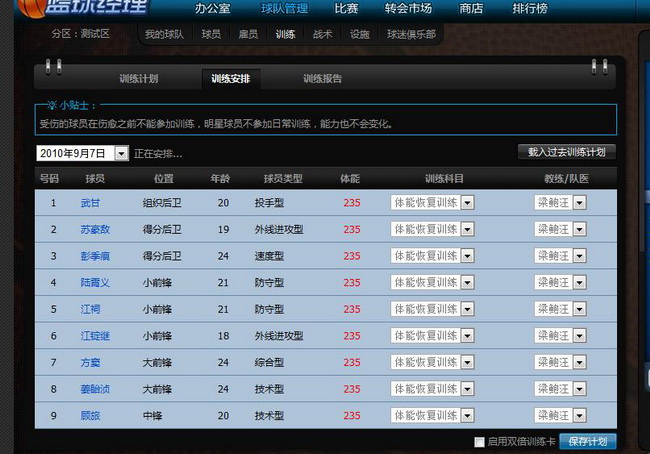Select the 训练安排 tab
This screenshot has width=650, height=454.
point(230,78)
